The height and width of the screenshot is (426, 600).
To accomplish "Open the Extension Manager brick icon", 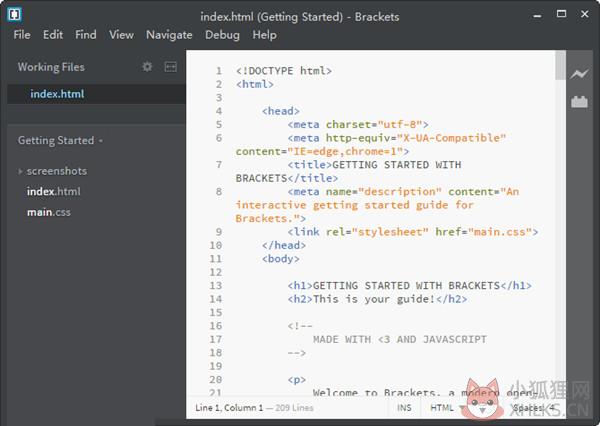I will pyautogui.click(x=579, y=101).
